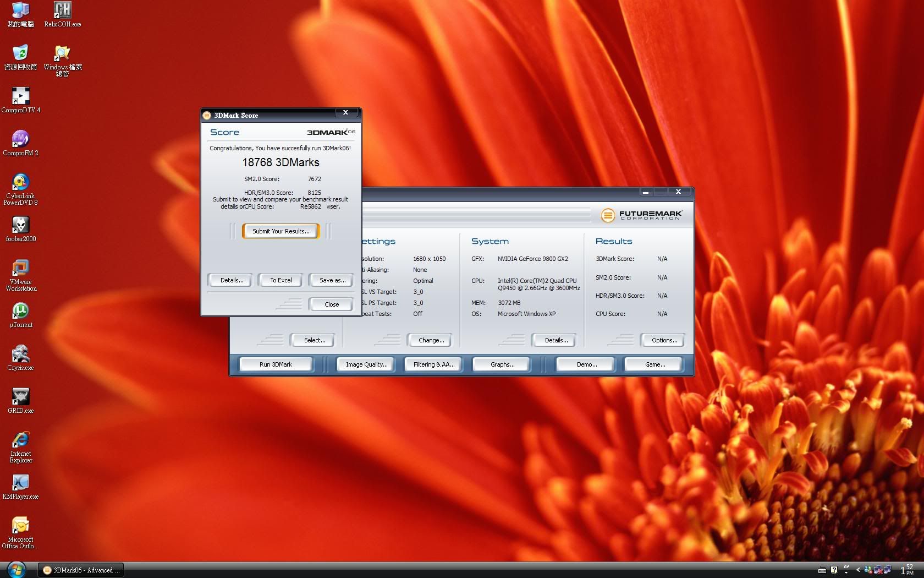Launch the µTorrent desktop icon
924x578 pixels.
tap(20, 315)
